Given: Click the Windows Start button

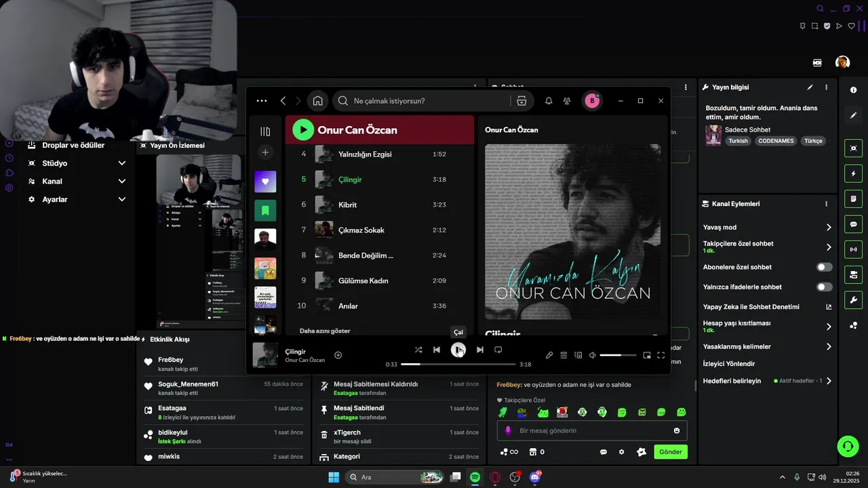Looking at the screenshot, I should coord(334,477).
